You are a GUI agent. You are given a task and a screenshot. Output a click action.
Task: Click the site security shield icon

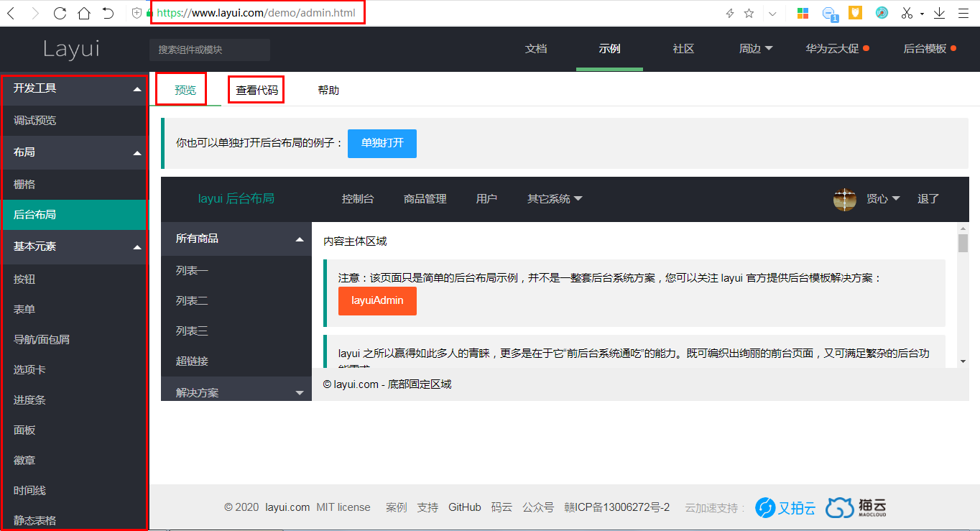coord(137,13)
